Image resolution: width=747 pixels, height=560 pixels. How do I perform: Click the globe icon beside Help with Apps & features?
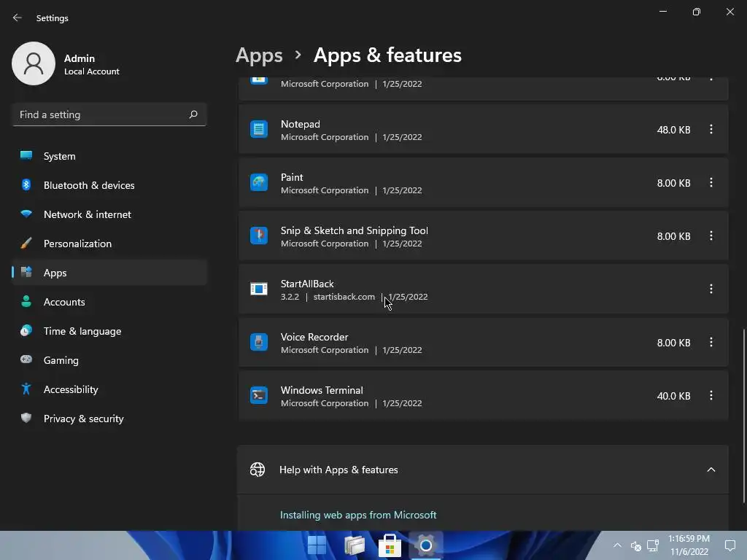point(258,470)
